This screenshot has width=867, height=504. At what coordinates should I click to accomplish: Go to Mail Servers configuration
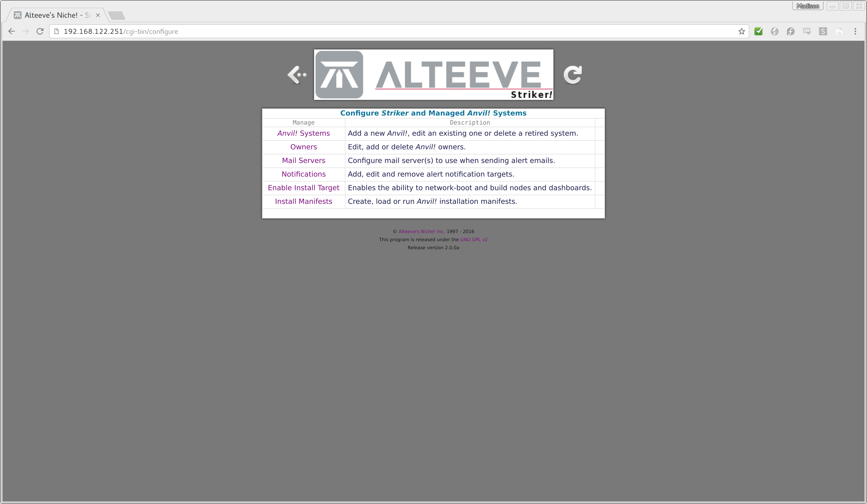[303, 160]
